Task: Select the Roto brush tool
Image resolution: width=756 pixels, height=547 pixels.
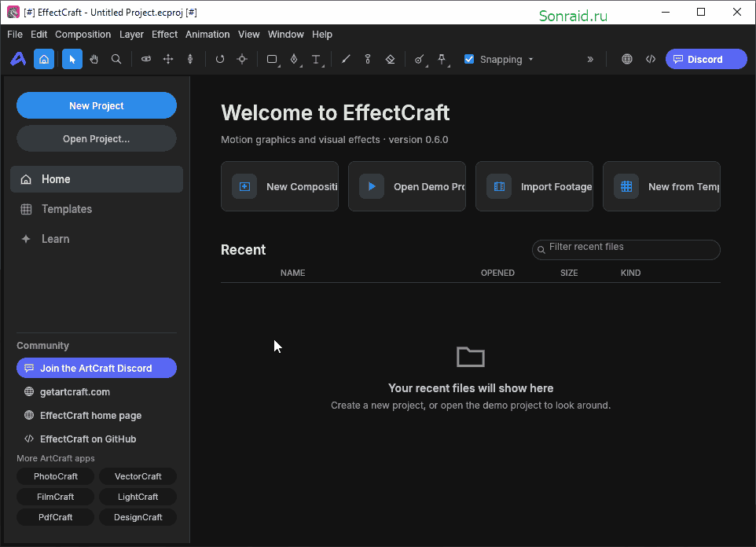Action: tap(420, 59)
